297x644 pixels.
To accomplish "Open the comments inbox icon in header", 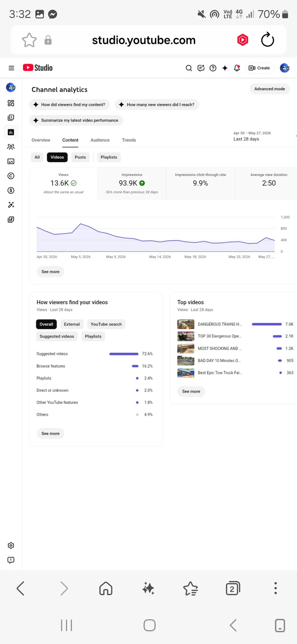I will 201,68.
